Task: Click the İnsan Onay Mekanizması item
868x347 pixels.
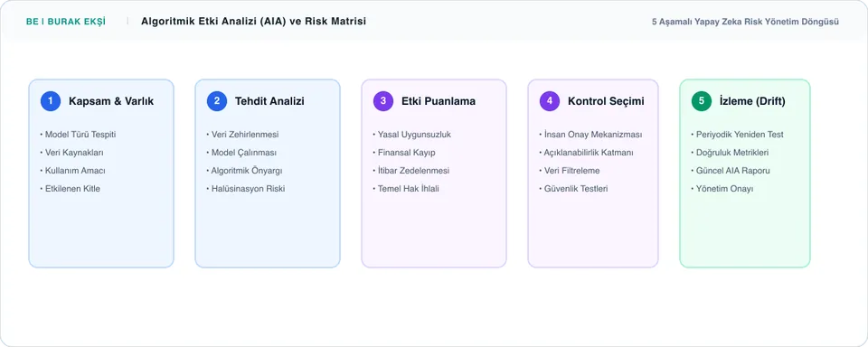Action: click(590, 135)
